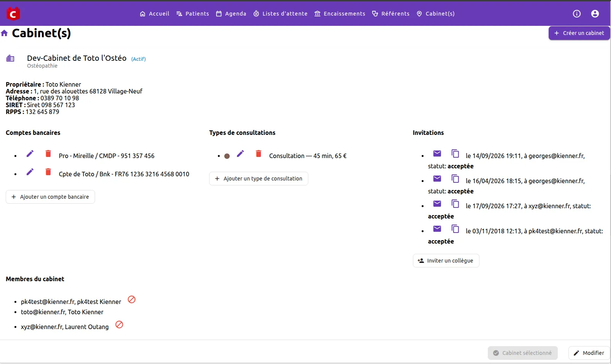
Task: Click the home icon beside Cabinet(s) title
Action: (x=5, y=33)
